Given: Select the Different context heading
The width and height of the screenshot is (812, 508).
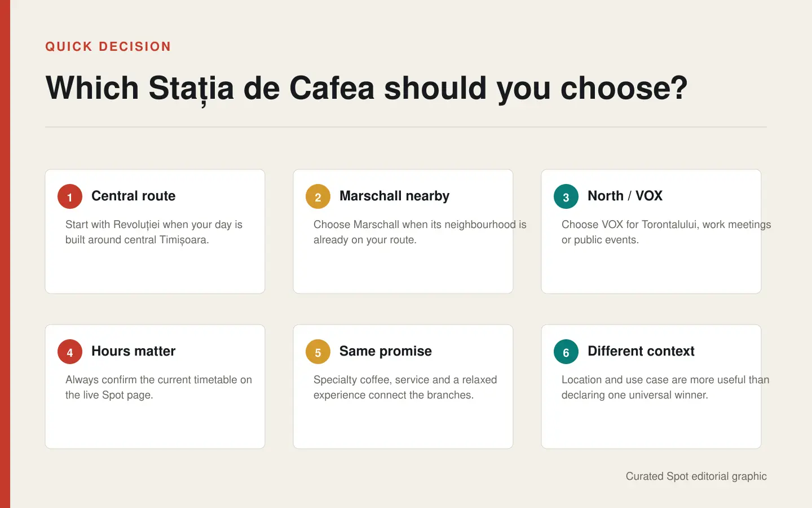Looking at the screenshot, I should coord(641,351).
